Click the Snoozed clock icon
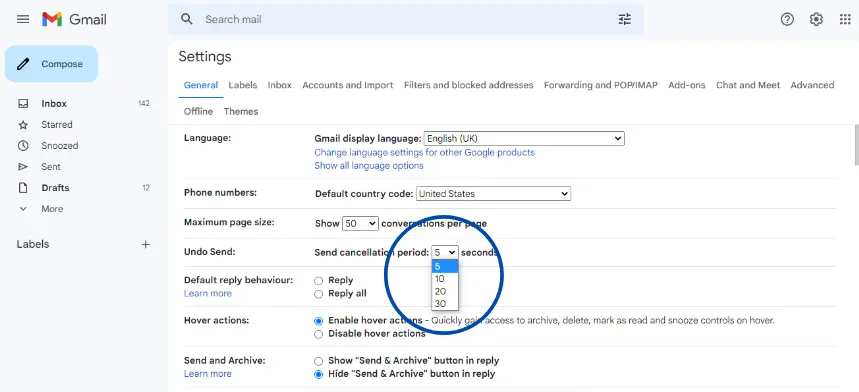Viewport: 859px width, 392px height. 23,146
